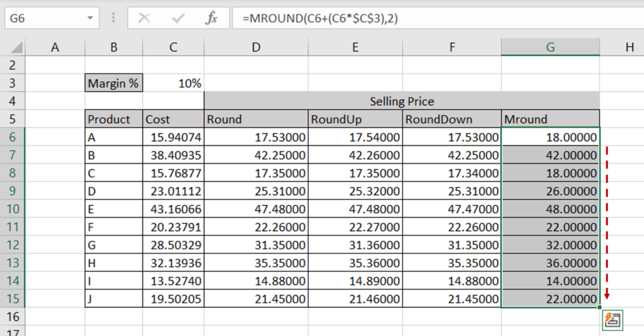Click the 'Product' header cell
644x336 pixels.
point(114,119)
